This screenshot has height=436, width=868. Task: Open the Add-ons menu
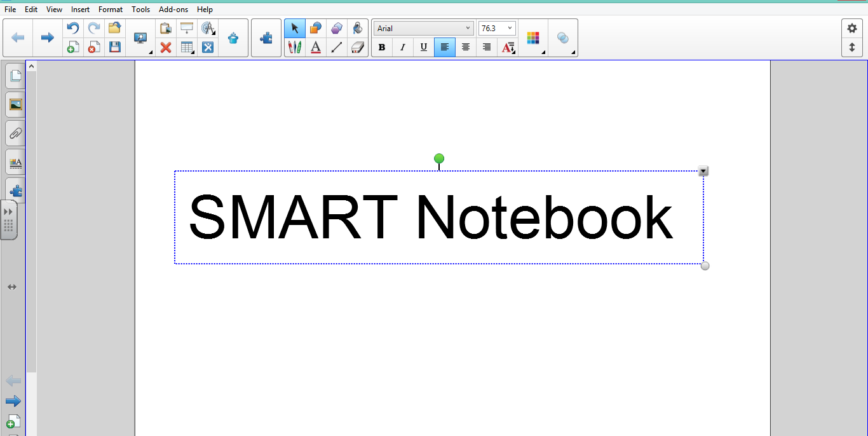coord(173,10)
